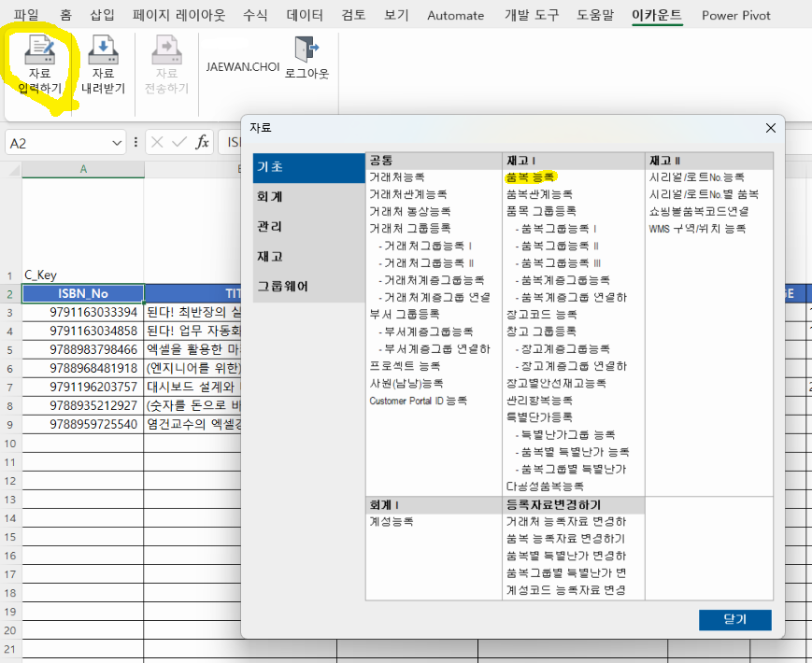Click the 자료 내려받기 download icon
The image size is (812, 663).
click(x=103, y=49)
